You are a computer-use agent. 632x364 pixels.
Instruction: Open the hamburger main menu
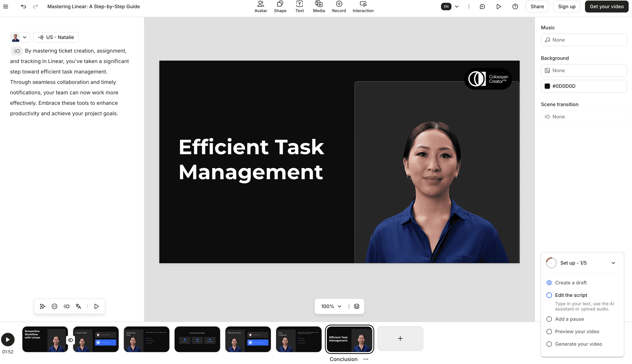click(x=5, y=7)
